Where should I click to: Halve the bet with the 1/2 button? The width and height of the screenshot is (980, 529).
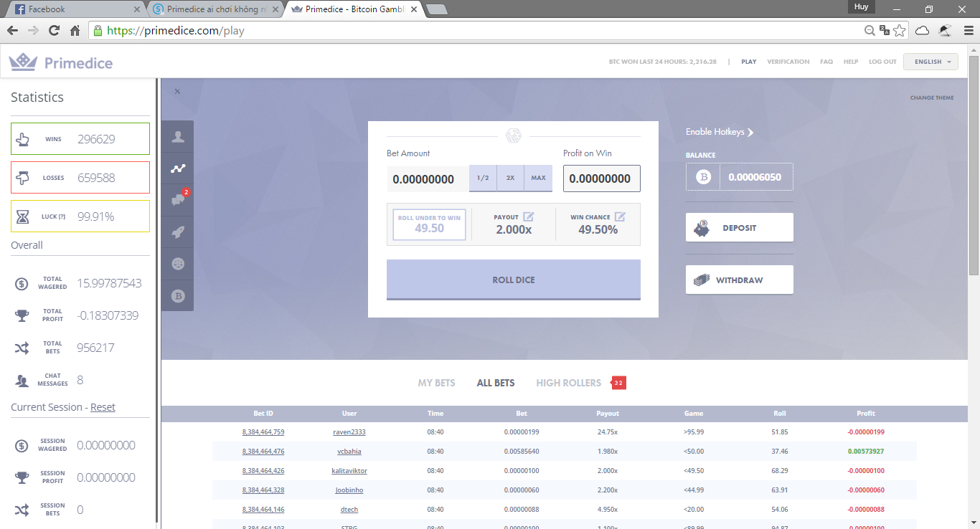pyautogui.click(x=483, y=178)
